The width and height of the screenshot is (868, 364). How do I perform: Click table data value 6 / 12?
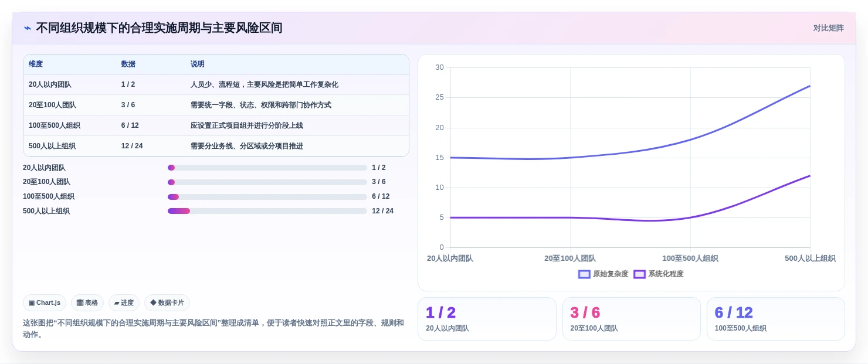click(x=130, y=125)
